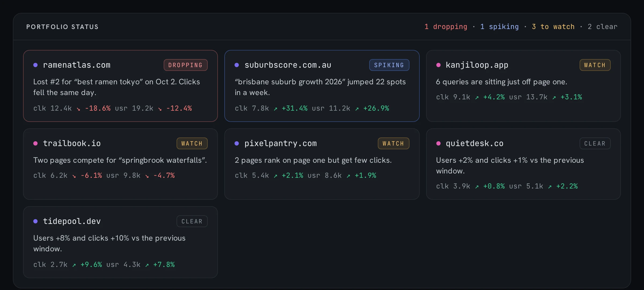Click the +26.9% users change on suburbscore.com.au
This screenshot has height=290, width=644.
click(376, 108)
